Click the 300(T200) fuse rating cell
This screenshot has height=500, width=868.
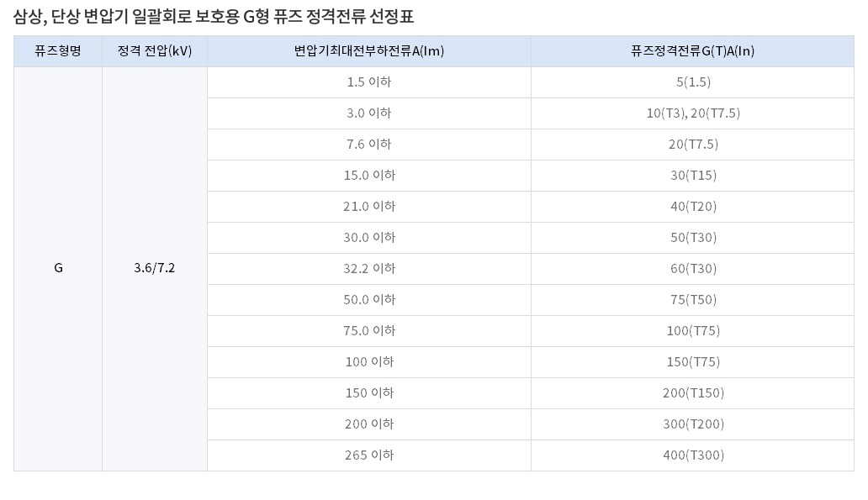(x=693, y=424)
